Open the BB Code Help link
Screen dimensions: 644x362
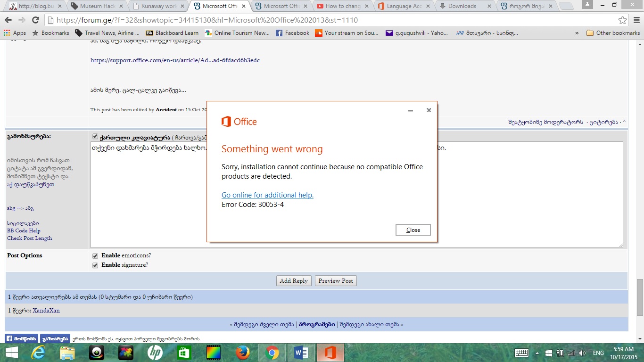[24, 231]
